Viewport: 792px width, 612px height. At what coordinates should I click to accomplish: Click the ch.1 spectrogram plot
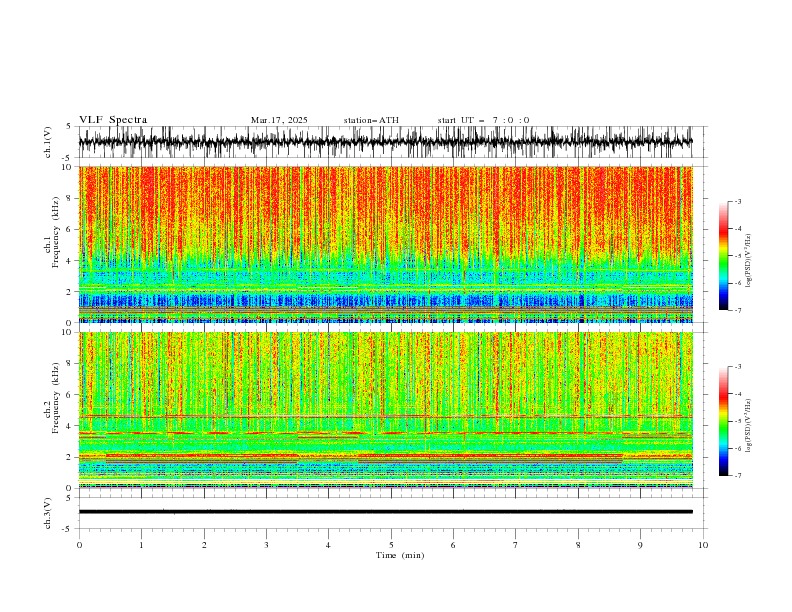[385, 244]
